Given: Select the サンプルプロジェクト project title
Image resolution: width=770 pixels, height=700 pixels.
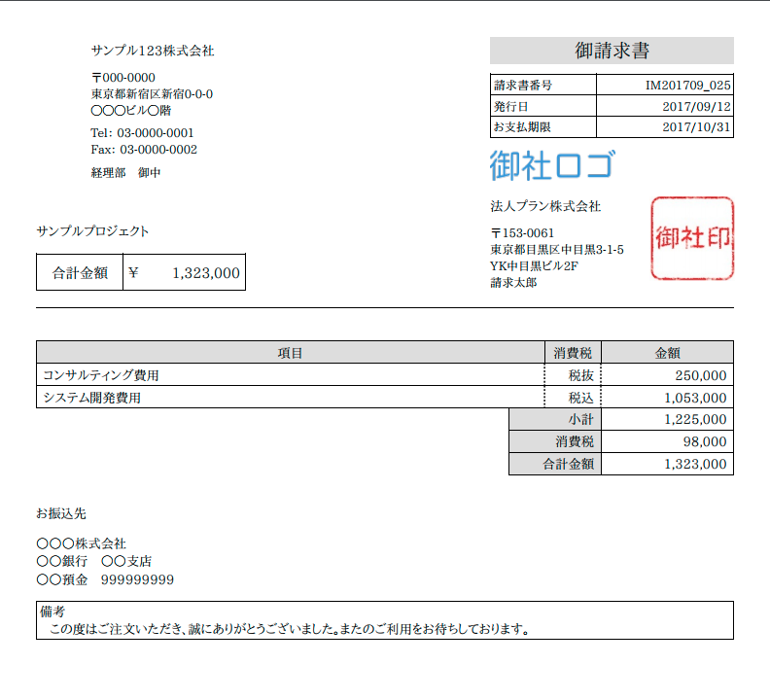Looking at the screenshot, I should [93, 231].
